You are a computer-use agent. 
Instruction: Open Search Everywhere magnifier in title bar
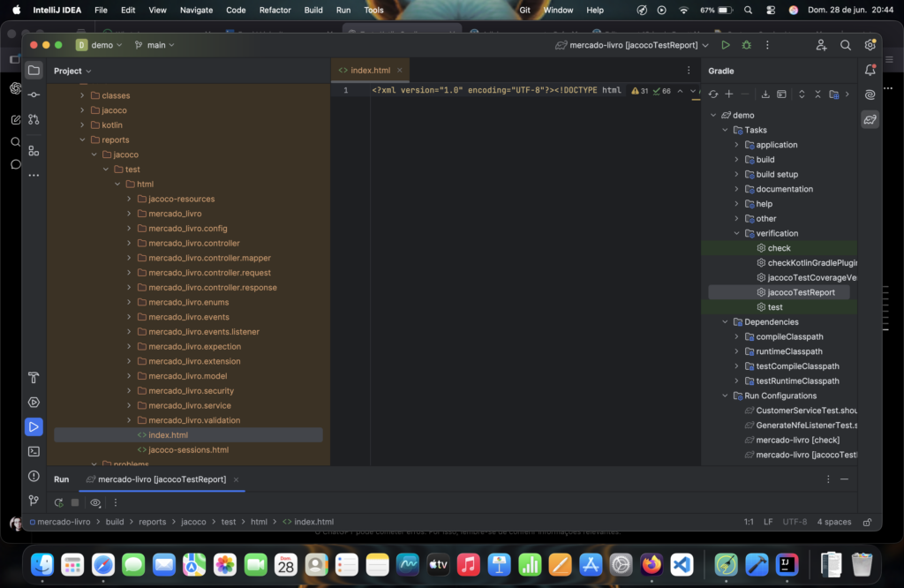pyautogui.click(x=845, y=45)
